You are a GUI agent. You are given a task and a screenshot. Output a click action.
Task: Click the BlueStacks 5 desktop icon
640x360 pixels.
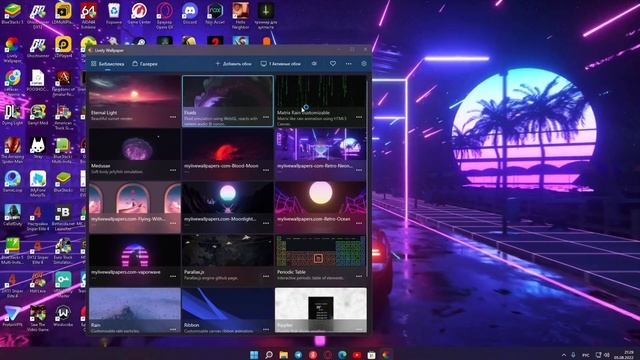click(12, 14)
